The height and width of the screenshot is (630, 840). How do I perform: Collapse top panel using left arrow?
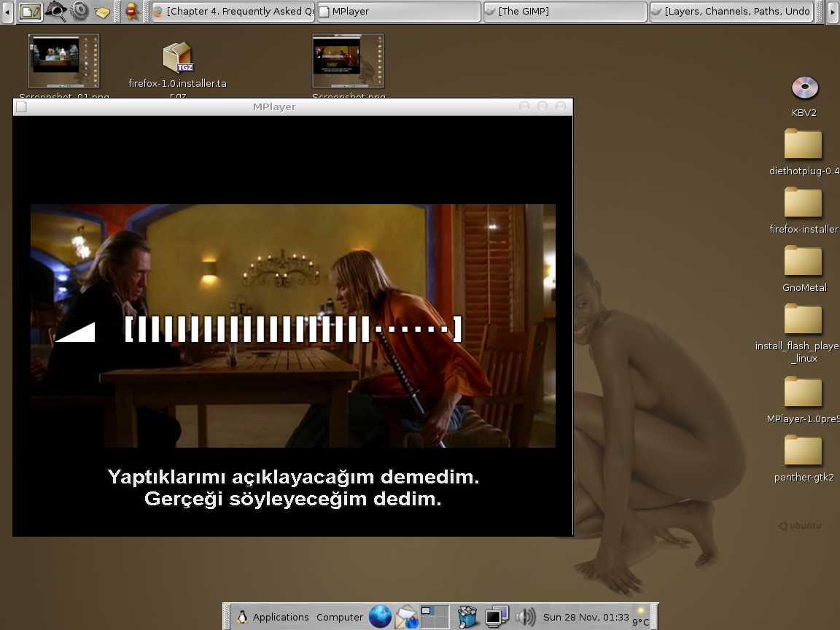point(7,12)
